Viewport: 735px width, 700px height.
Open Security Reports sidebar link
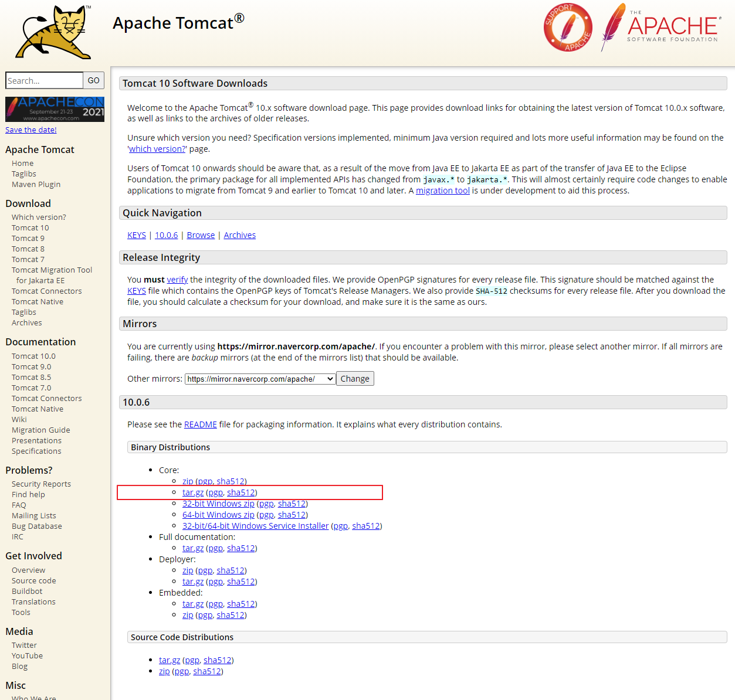(41, 484)
